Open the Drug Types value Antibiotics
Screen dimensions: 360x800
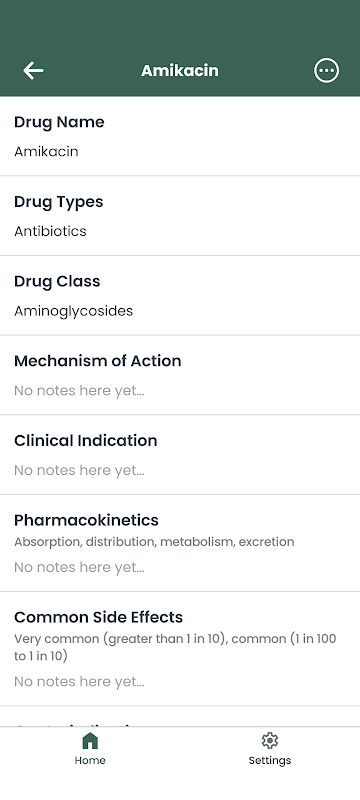click(50, 231)
